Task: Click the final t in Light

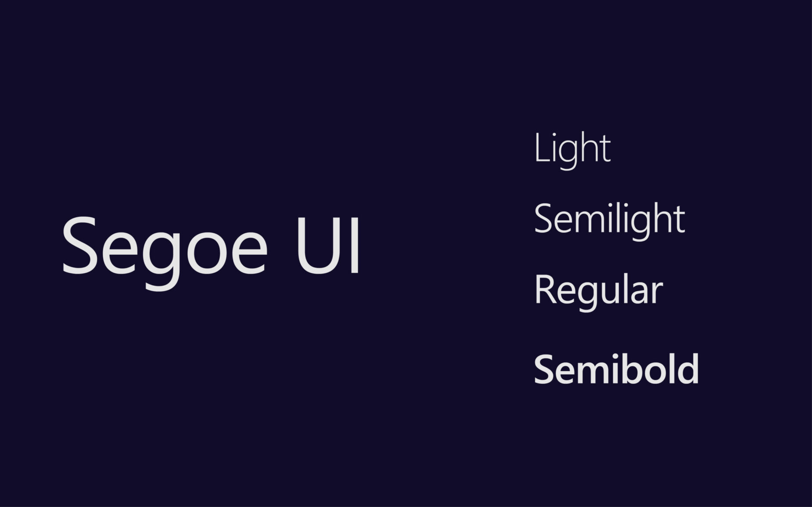Action: click(605, 150)
